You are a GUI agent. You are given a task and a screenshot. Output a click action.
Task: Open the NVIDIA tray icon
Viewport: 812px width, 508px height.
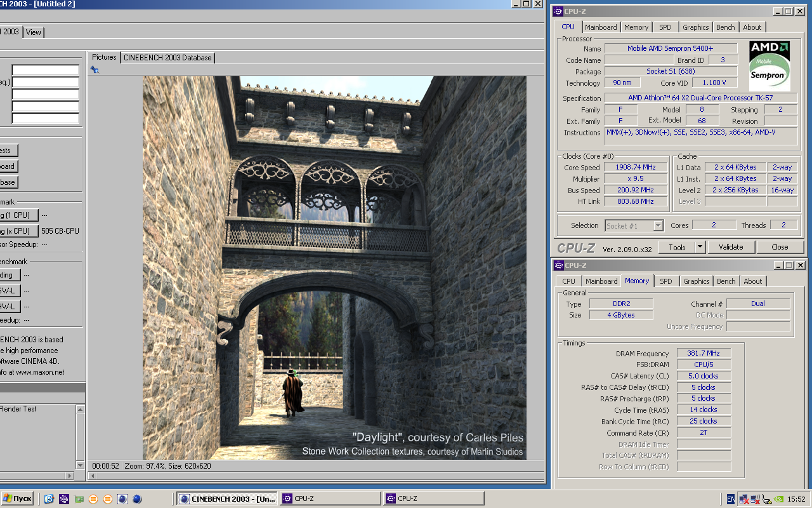pos(778,499)
